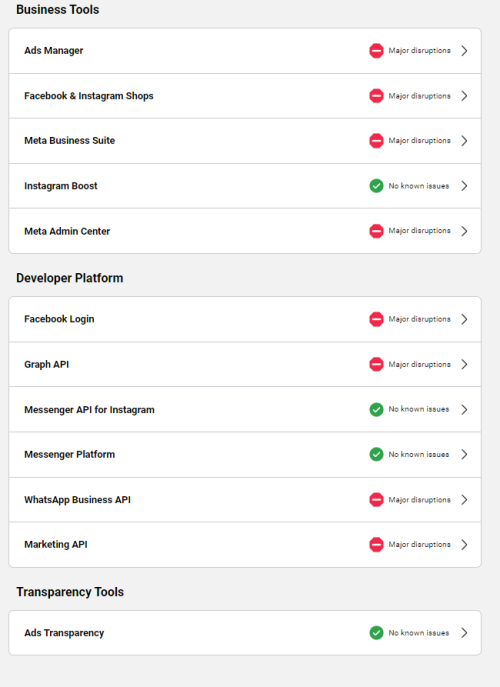Click 'No known issues' for Messenger API for Instagram
This screenshot has height=687, width=500.
[x=419, y=410]
